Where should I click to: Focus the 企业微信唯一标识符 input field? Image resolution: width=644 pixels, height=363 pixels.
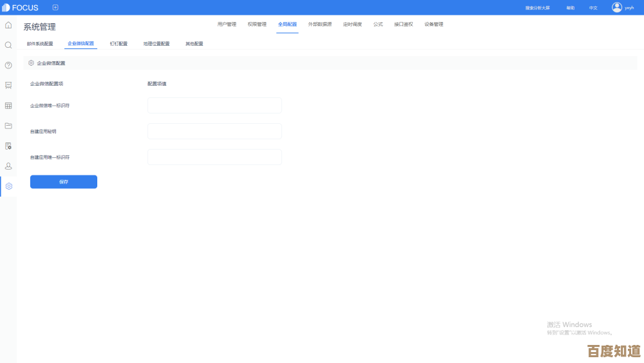pos(214,105)
